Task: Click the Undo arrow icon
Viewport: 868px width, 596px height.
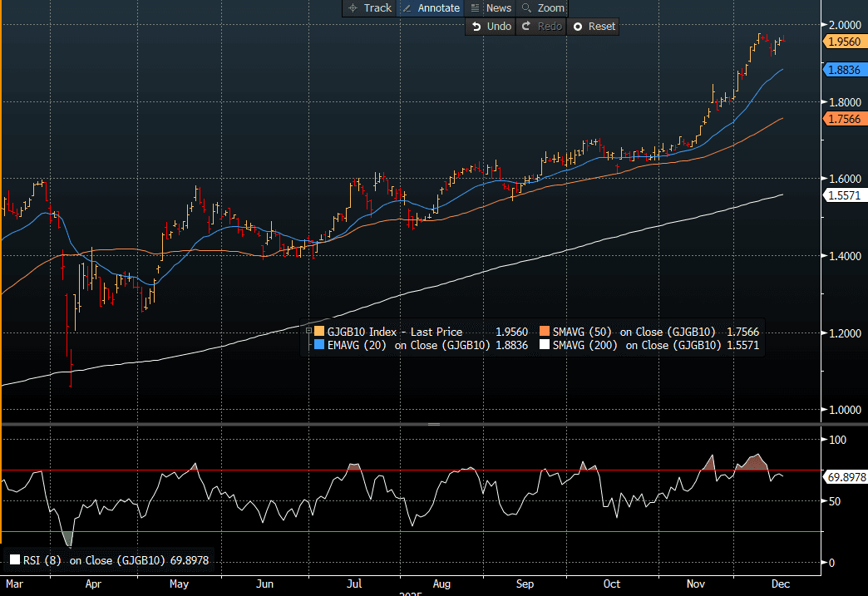Action: click(x=476, y=27)
